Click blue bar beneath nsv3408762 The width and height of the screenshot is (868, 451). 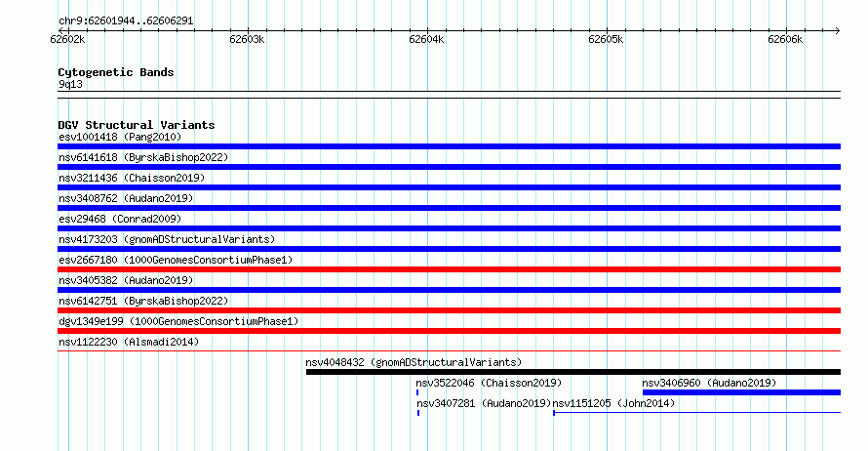[x=449, y=208]
